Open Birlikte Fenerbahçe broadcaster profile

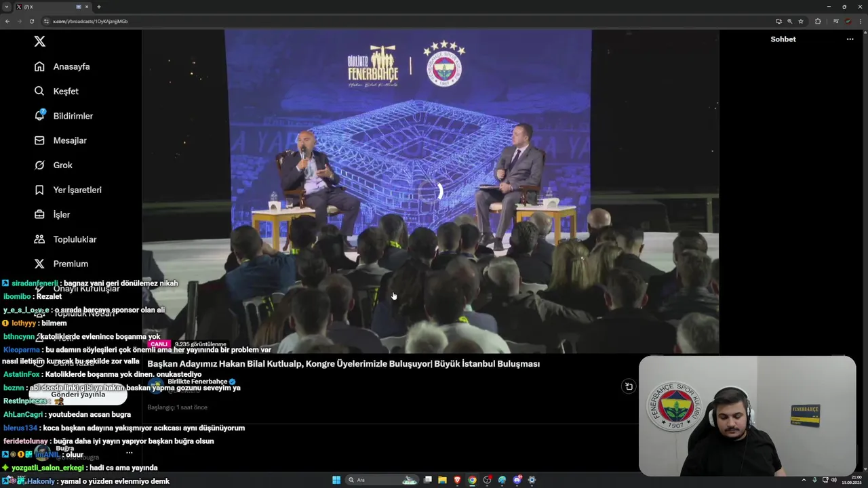pyautogui.click(x=197, y=382)
